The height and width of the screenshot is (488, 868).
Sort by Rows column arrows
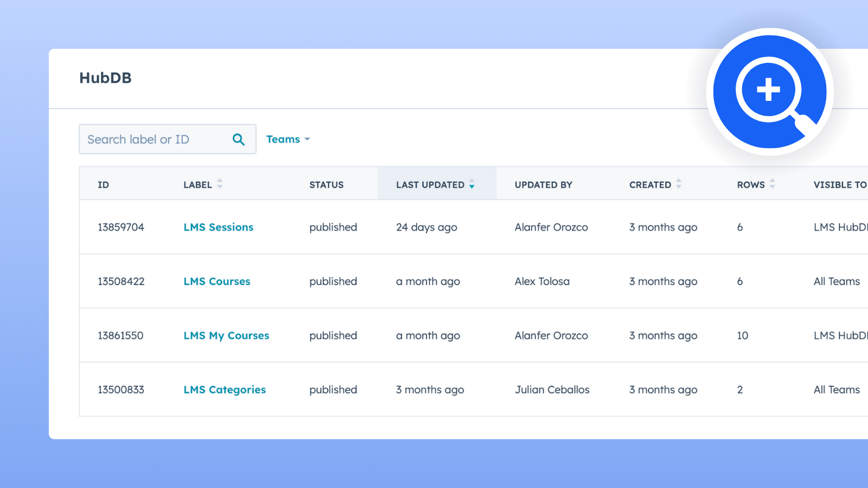(x=772, y=184)
